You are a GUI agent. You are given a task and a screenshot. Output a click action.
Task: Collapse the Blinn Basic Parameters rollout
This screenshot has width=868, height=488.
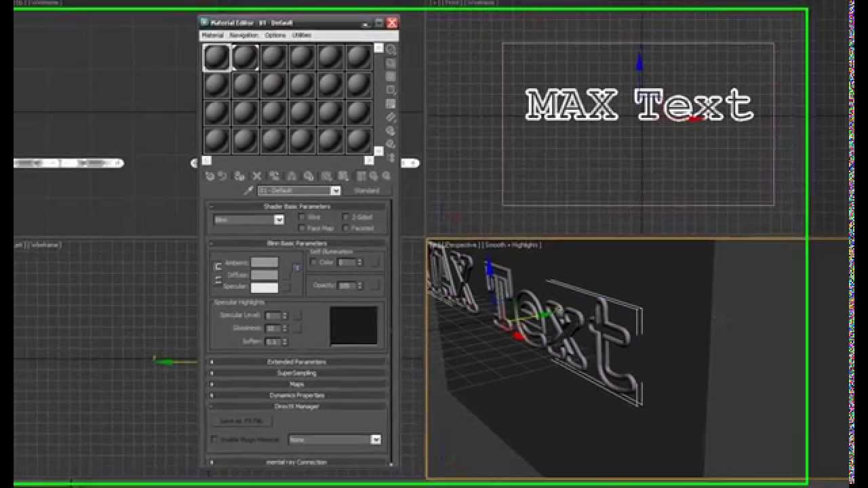pyautogui.click(x=297, y=243)
